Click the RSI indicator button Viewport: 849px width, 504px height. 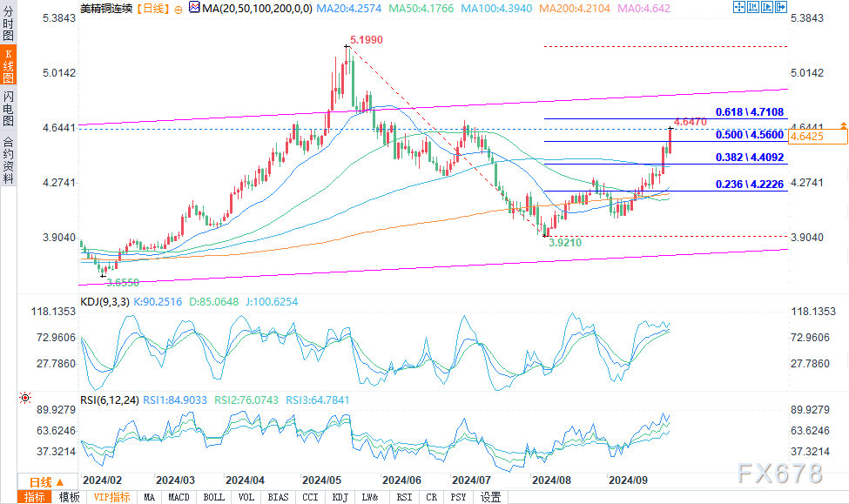tap(404, 497)
